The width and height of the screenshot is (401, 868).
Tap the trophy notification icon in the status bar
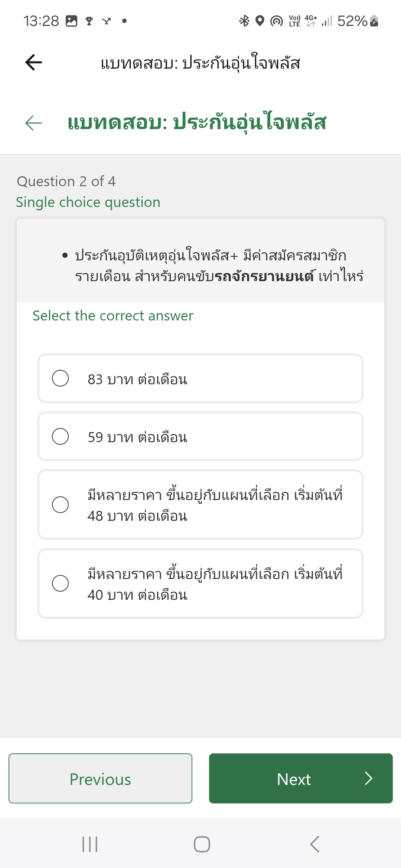click(x=89, y=21)
